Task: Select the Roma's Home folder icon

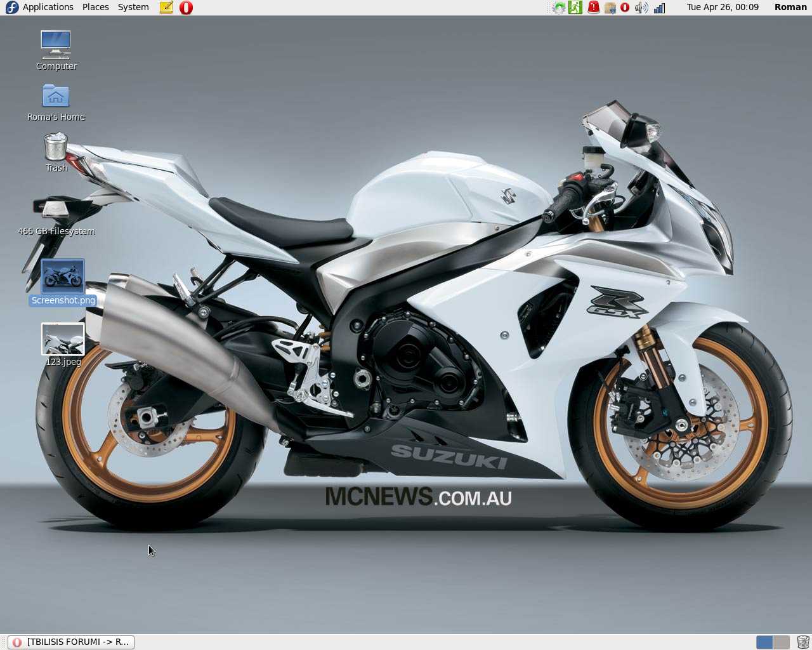Action: pos(56,96)
